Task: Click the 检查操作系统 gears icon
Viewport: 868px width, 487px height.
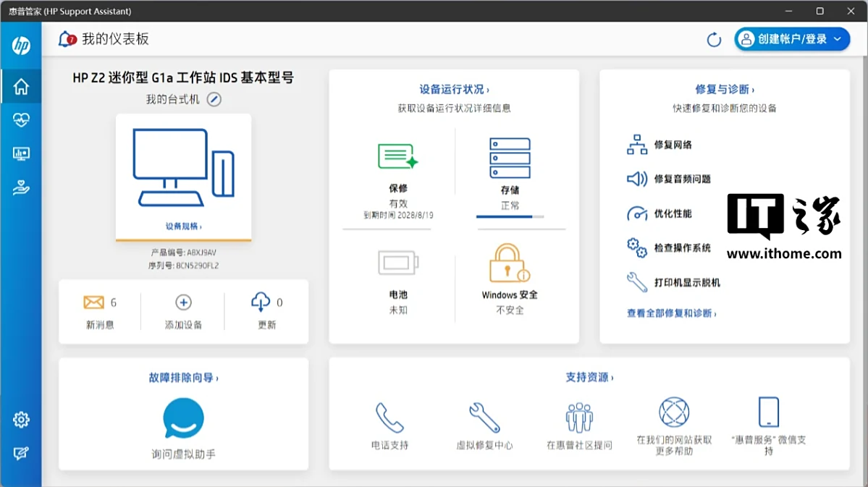Action: tap(637, 247)
